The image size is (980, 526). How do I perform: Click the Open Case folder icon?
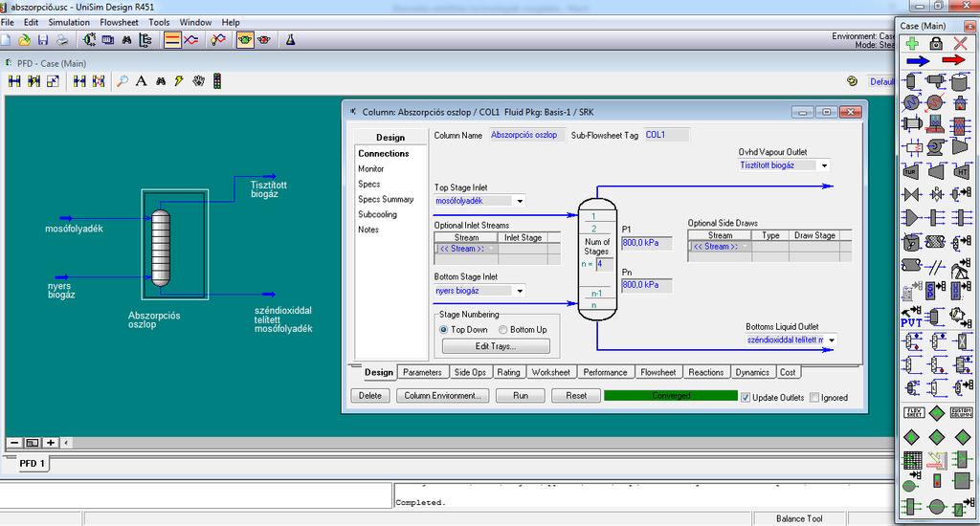(x=24, y=40)
